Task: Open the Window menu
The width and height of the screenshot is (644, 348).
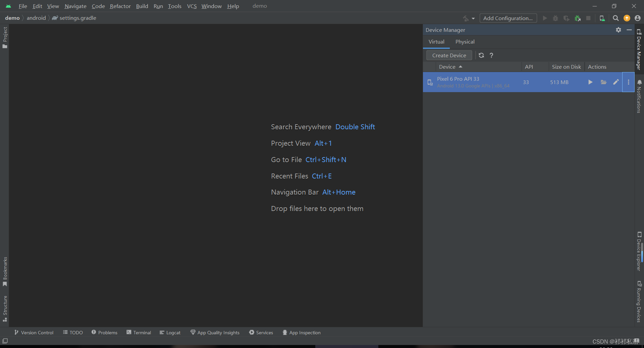Action: [211, 6]
